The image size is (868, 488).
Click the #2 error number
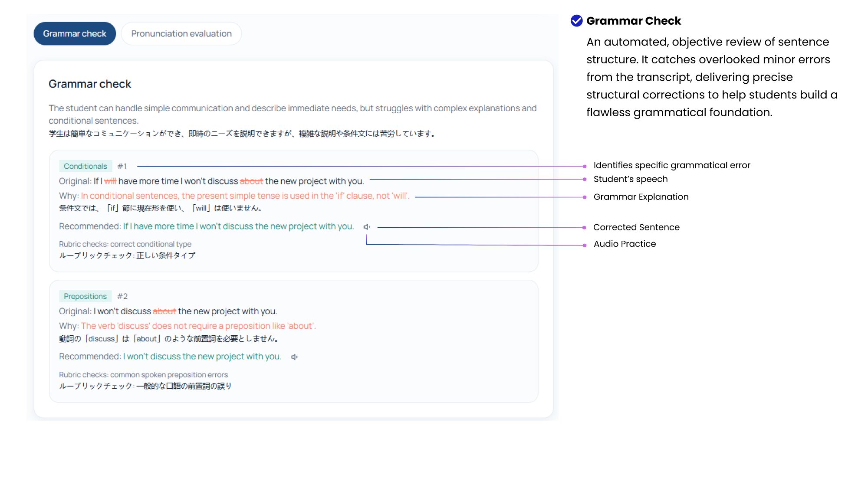coord(122,296)
